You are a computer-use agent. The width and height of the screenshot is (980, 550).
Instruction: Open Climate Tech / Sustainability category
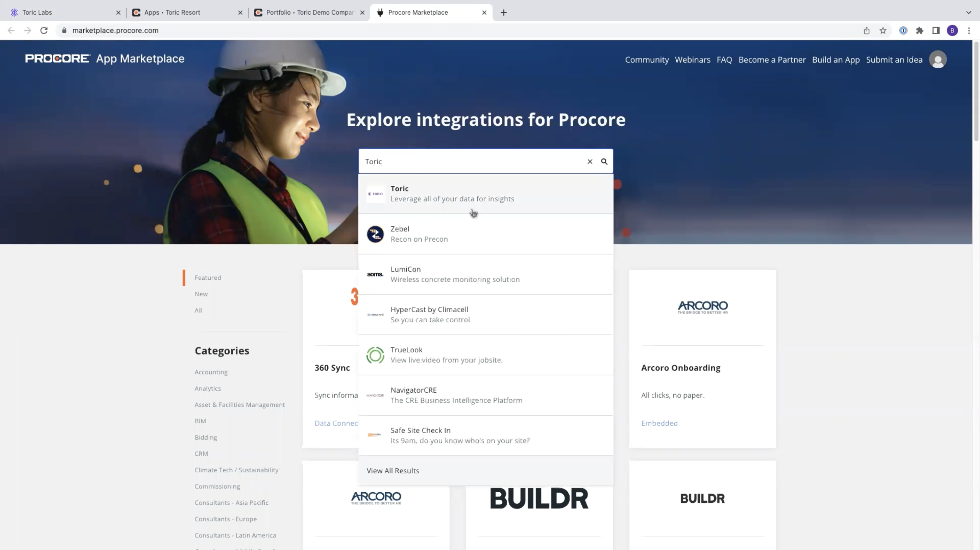click(x=237, y=470)
